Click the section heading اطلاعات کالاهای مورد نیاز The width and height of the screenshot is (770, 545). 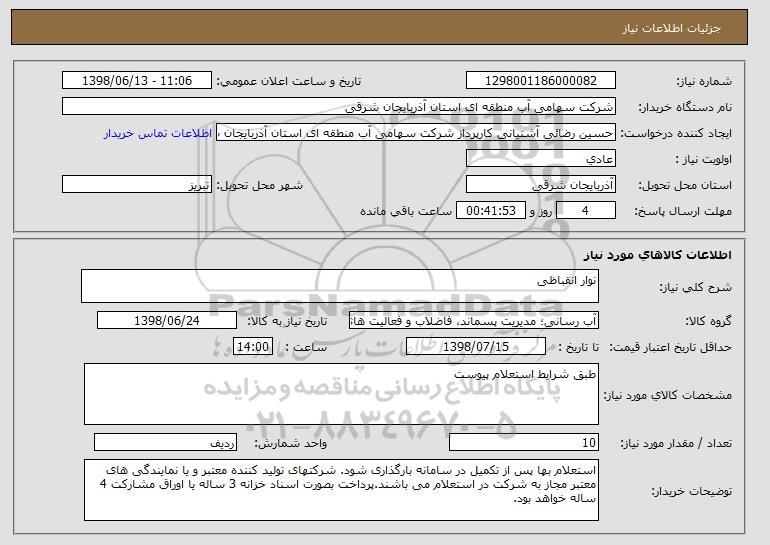click(x=658, y=255)
